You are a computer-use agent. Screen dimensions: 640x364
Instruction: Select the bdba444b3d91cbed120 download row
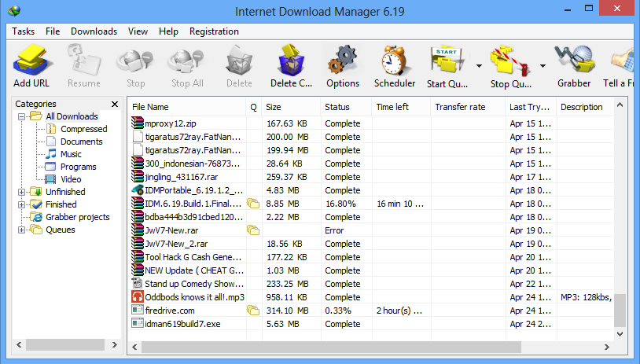click(x=370, y=217)
